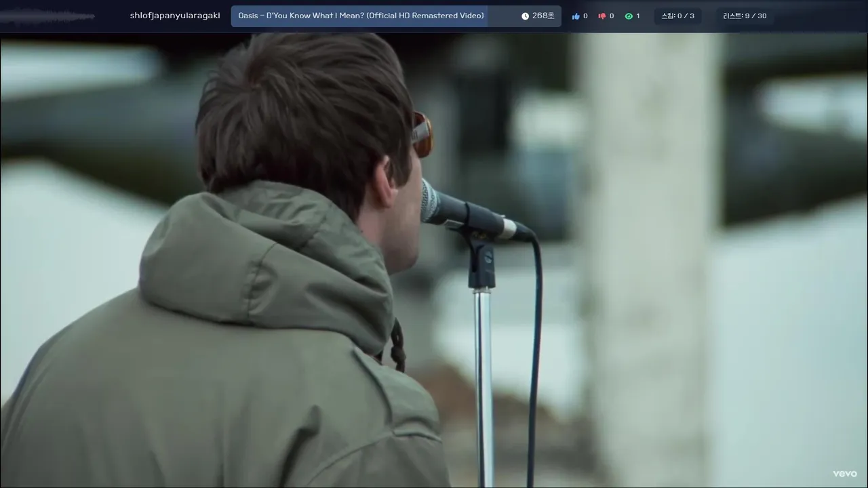Click the 리스트: 9 / 30 playlist button
This screenshot has width=868, height=488.
745,16
